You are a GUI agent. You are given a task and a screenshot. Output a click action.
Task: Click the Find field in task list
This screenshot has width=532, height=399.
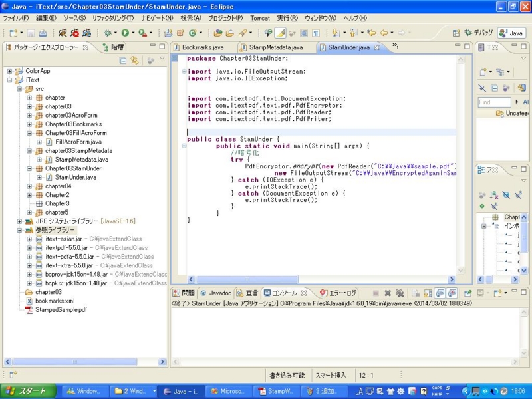pos(494,102)
